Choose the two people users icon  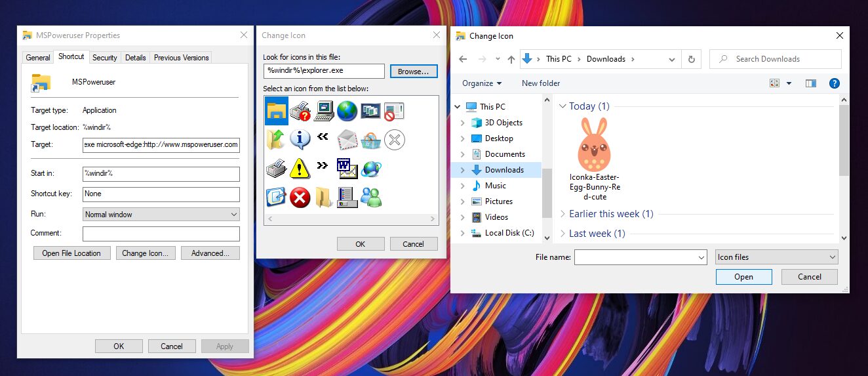[x=371, y=197]
